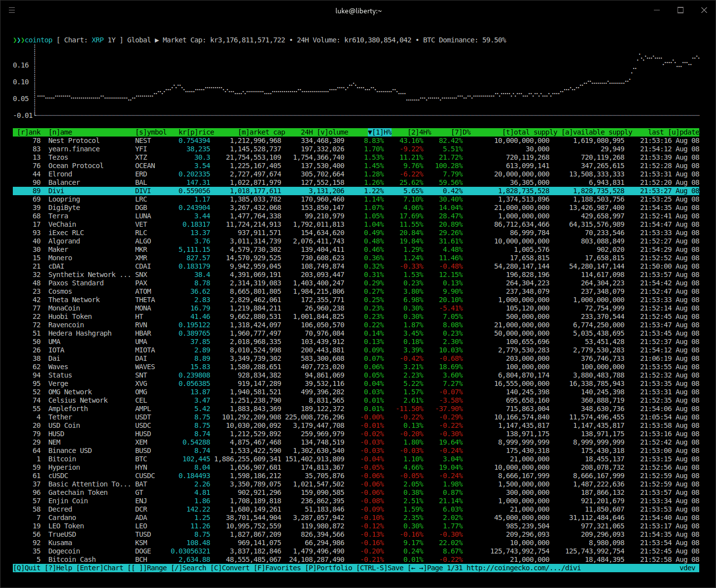Select the Monero row

[356, 258]
